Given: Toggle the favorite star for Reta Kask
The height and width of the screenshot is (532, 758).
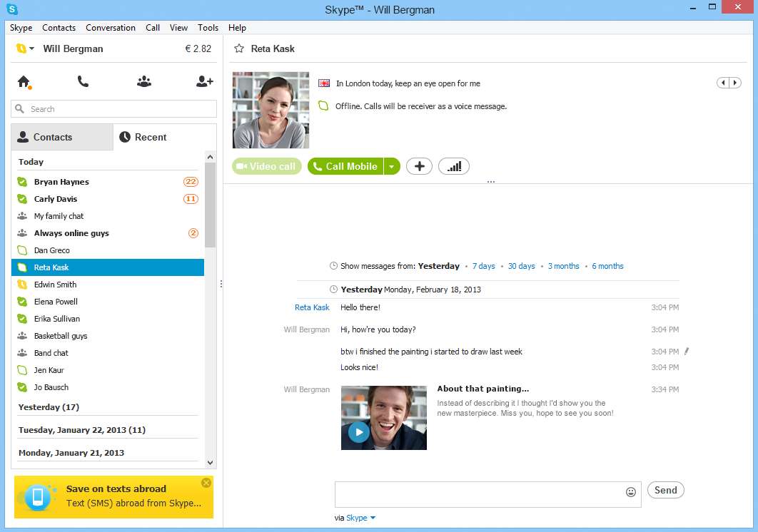Looking at the screenshot, I should [239, 48].
